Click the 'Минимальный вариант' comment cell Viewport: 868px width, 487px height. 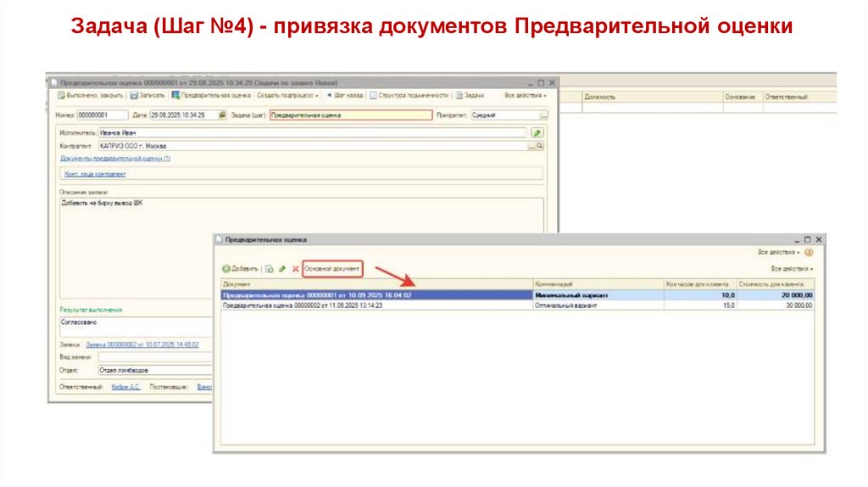pos(598,295)
